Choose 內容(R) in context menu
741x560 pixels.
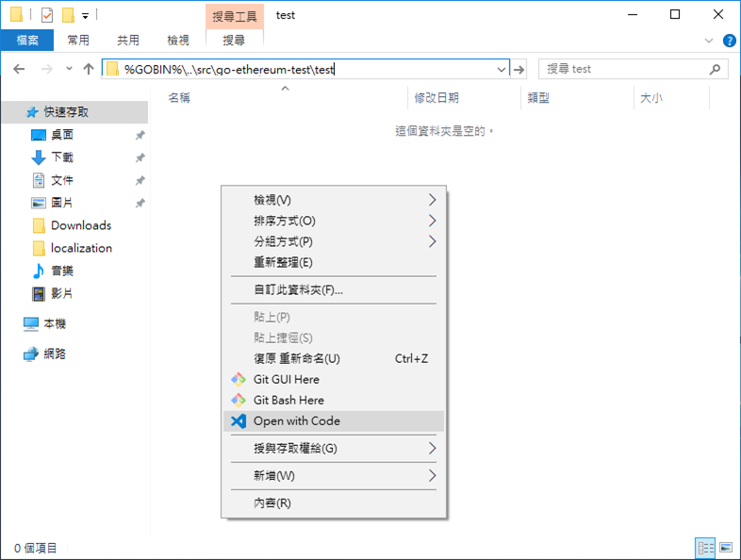pos(334,503)
